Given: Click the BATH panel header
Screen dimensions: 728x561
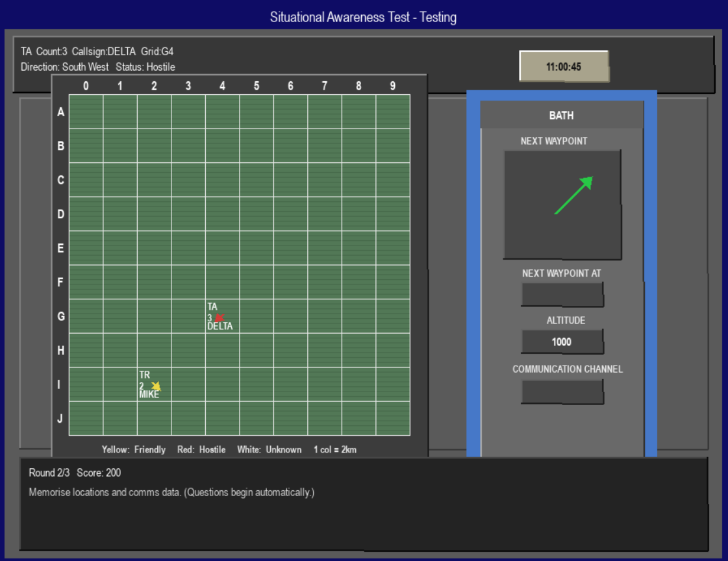Looking at the screenshot, I should [x=562, y=115].
